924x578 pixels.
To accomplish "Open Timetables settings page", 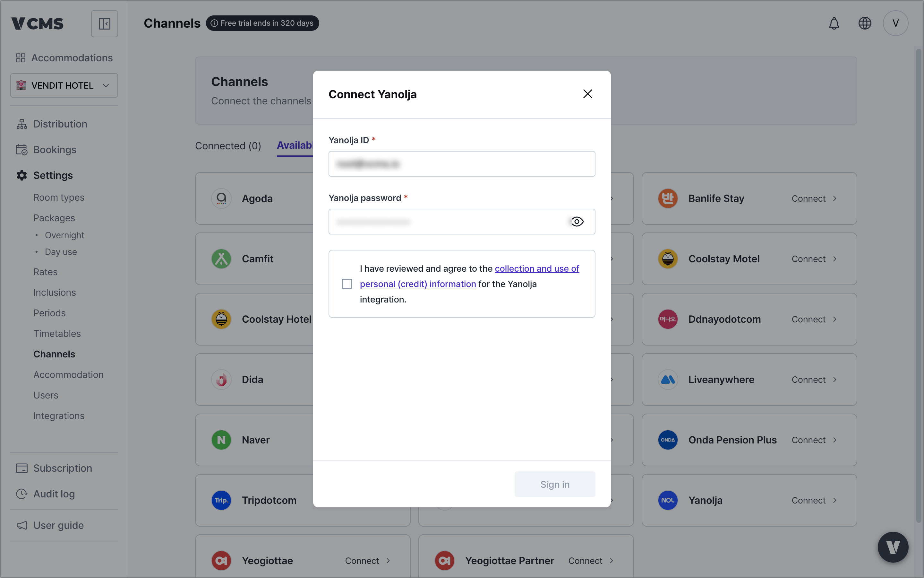I will [x=57, y=334].
